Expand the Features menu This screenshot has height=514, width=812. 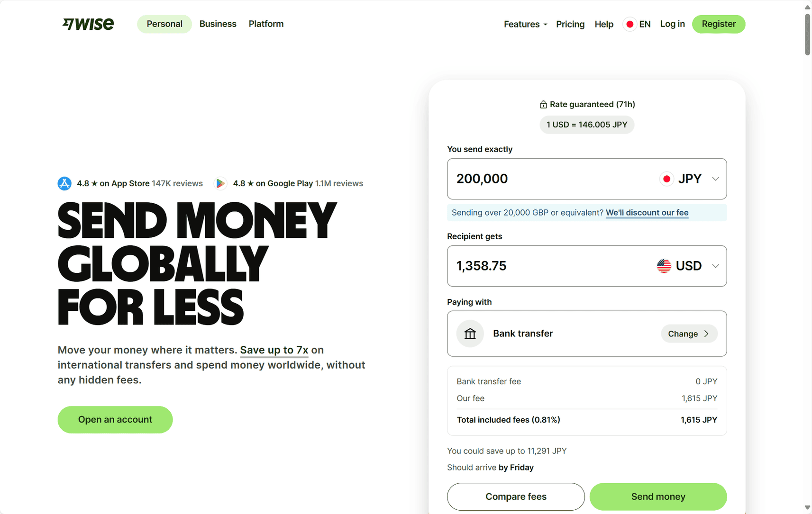pos(525,24)
